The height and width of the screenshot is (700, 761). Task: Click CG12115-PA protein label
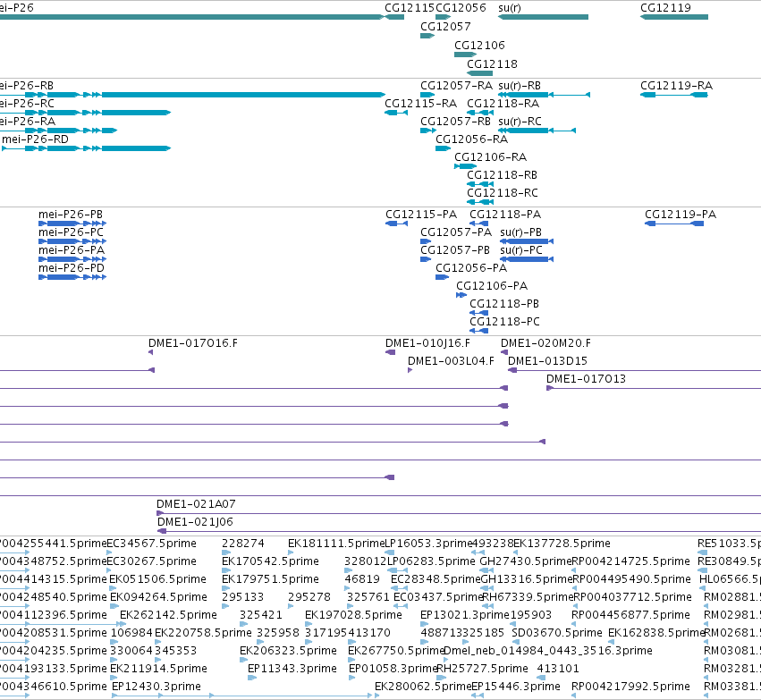coord(421,215)
